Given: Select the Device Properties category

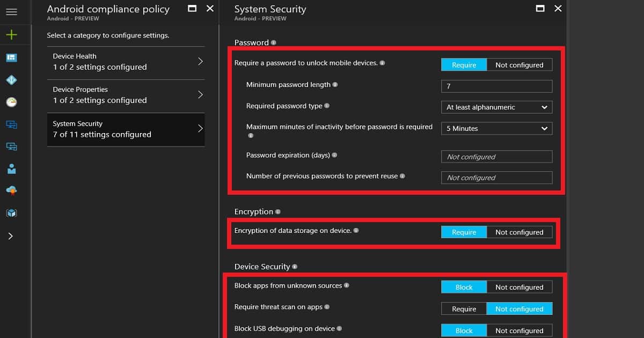Looking at the screenshot, I should click(x=126, y=96).
